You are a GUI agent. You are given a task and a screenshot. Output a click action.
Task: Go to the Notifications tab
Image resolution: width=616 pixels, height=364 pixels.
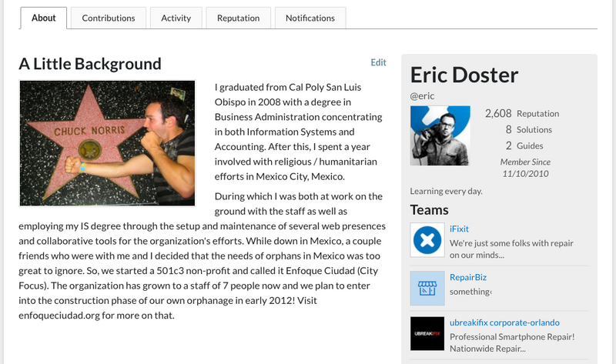click(x=310, y=18)
